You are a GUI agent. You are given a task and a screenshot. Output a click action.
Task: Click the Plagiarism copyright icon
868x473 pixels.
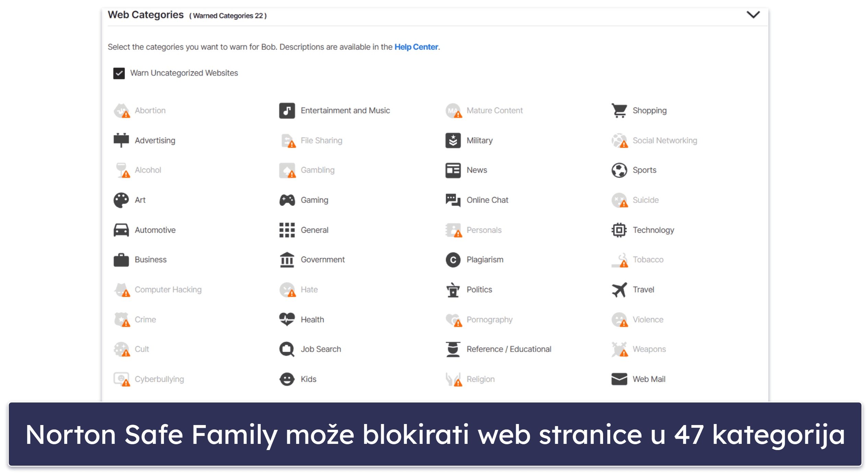coord(453,260)
